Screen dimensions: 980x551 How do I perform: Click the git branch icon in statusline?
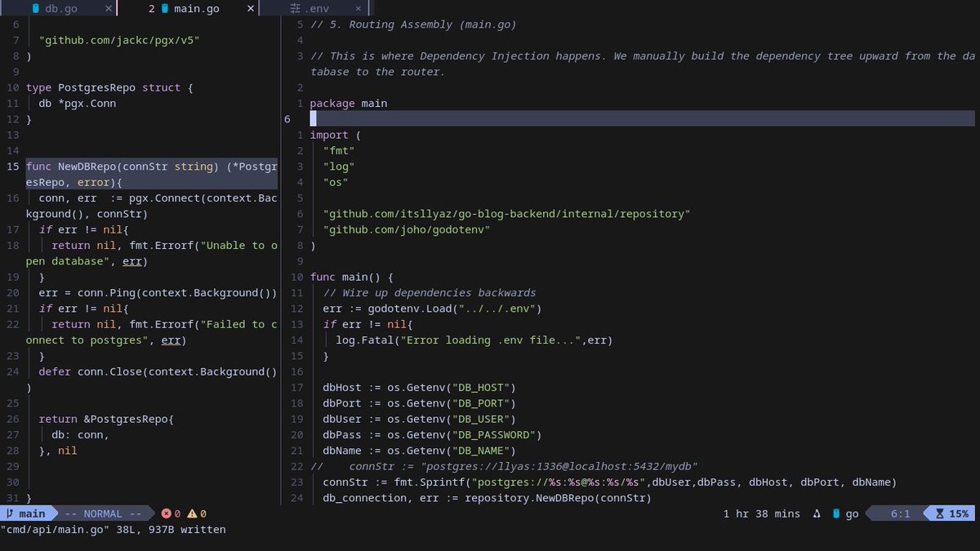tap(10, 513)
